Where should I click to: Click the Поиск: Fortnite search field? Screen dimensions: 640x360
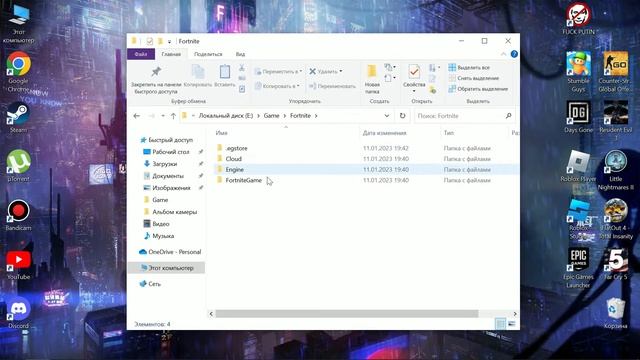[x=464, y=116]
